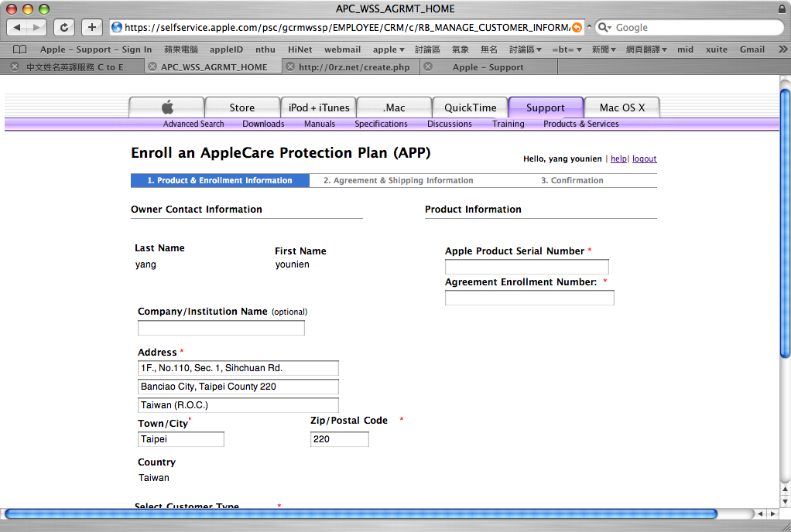Open the webmail bookmark

[342, 49]
